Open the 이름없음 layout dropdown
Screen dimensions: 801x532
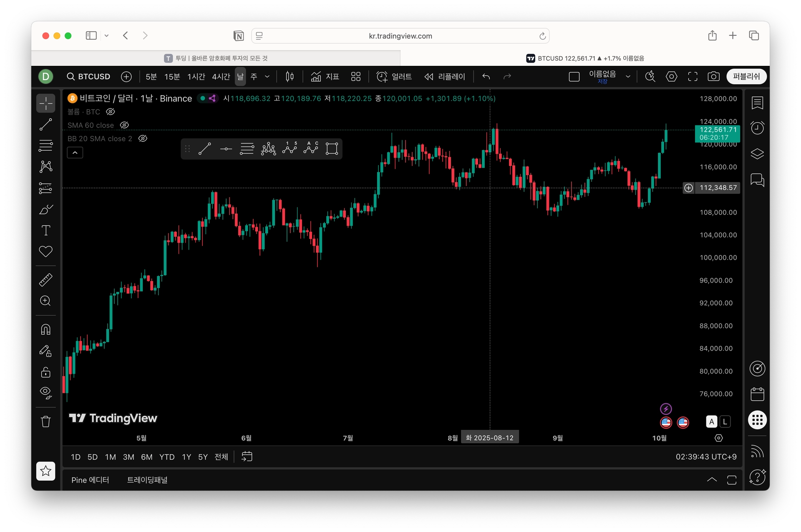pos(628,77)
